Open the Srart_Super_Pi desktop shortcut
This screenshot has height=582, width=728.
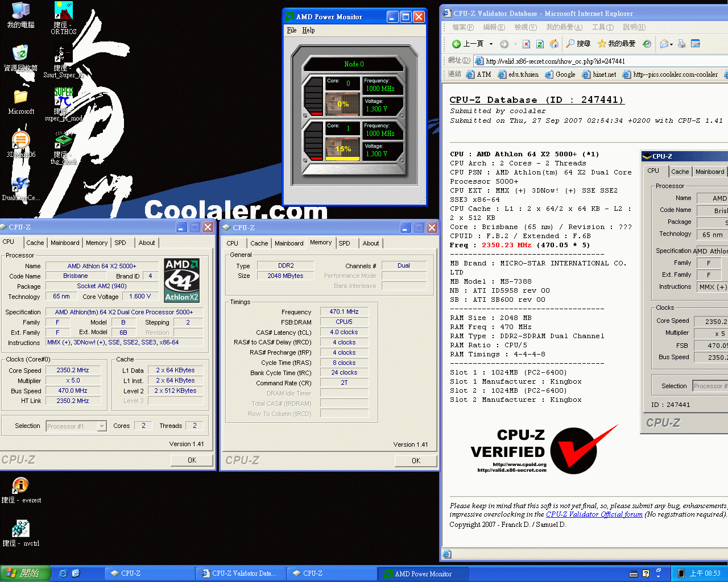[x=64, y=61]
